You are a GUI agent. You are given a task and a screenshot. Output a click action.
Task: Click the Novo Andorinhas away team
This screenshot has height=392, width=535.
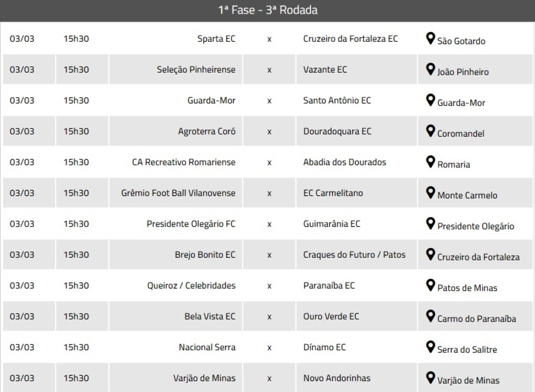tap(336, 378)
